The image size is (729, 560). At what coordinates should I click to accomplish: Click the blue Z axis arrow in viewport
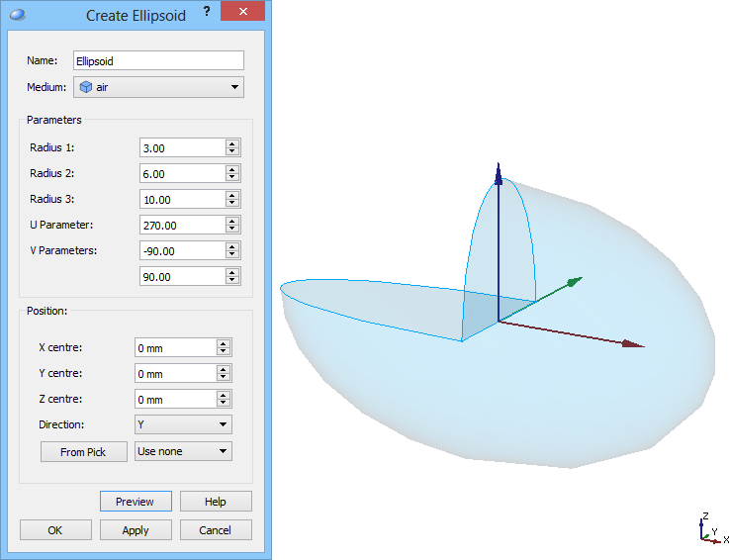[499, 241]
